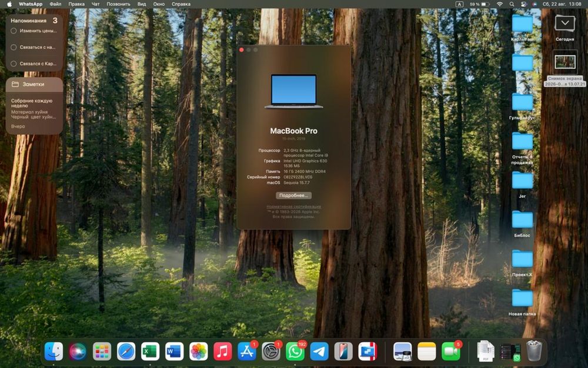
Task: Open the Окно menu
Action: pyautogui.click(x=159, y=4)
